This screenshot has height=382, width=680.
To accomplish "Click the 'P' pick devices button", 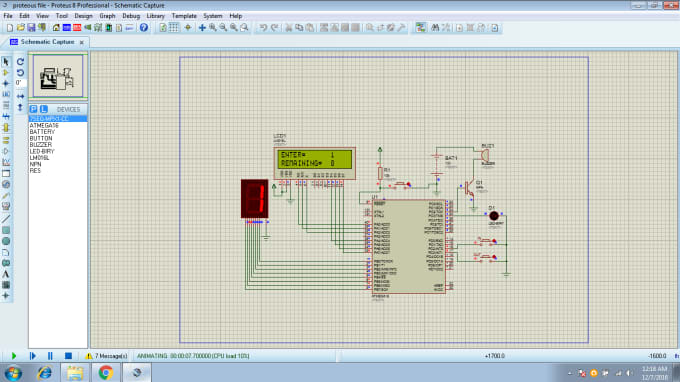I will click(x=33, y=109).
